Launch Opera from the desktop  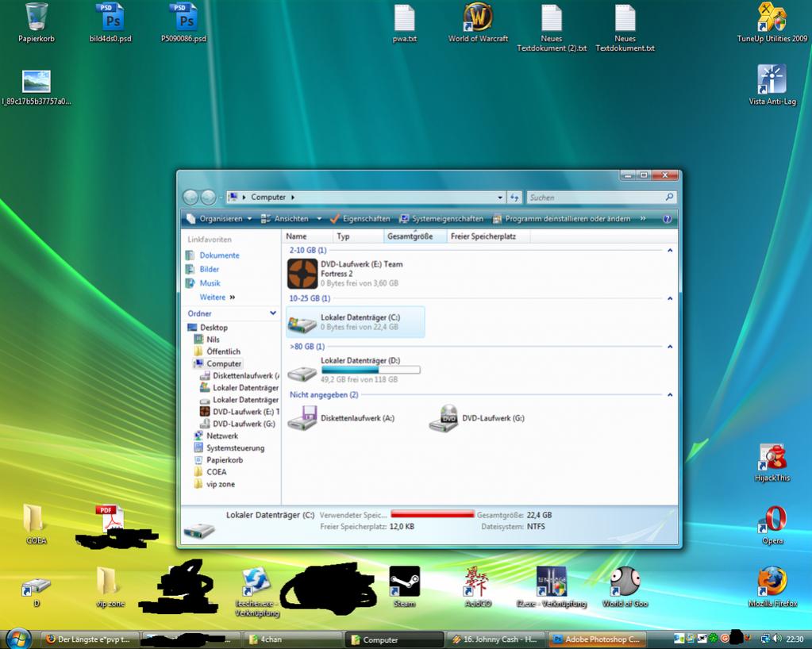click(x=772, y=525)
